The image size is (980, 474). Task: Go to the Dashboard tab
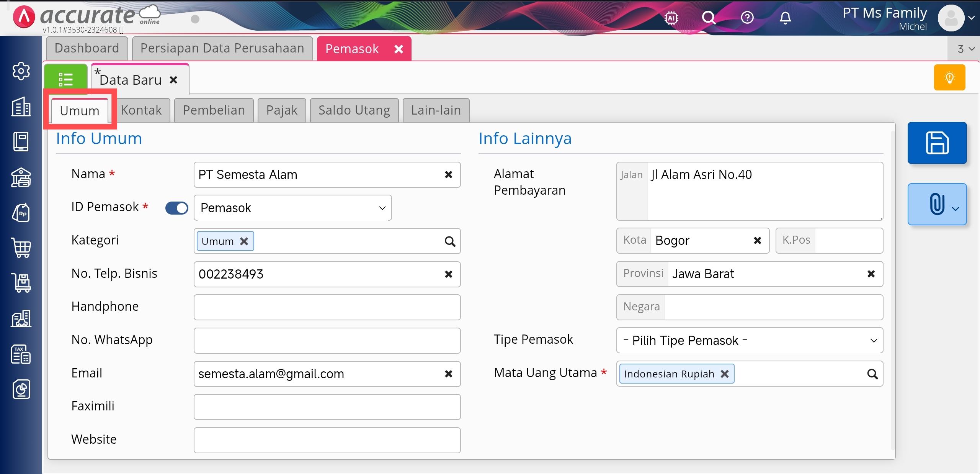pos(87,48)
